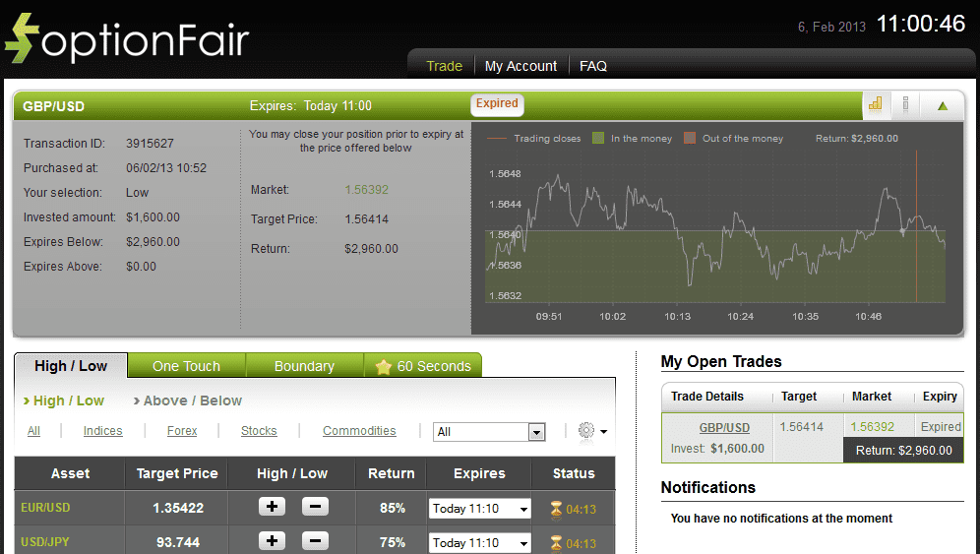980x554 pixels.
Task: Click the GBP/USD price chart
Action: [x=715, y=226]
